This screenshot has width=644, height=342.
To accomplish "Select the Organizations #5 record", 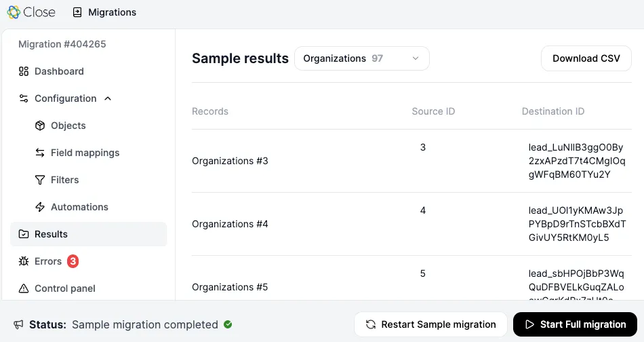I will tap(230, 287).
